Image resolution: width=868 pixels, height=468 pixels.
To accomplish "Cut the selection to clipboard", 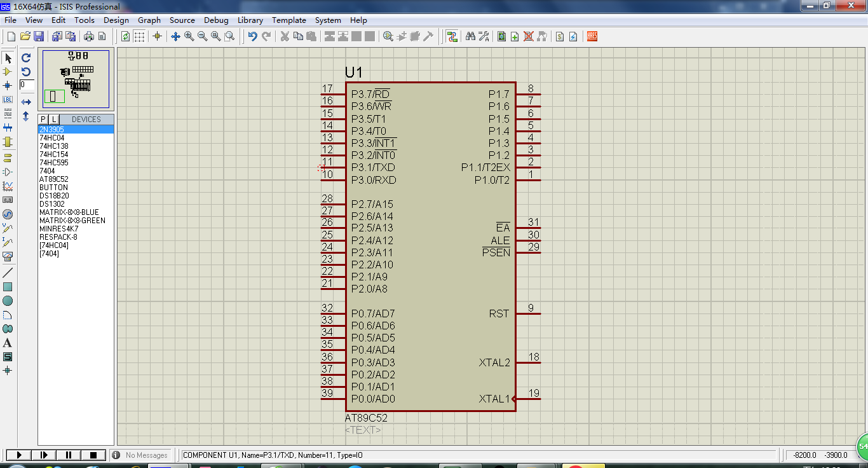I will click(x=285, y=36).
